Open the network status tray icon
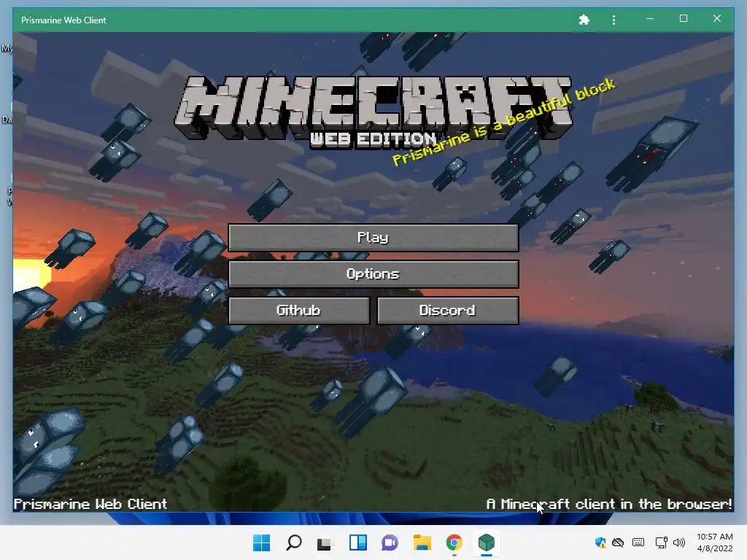Screen dimensions: 747x560 [x=661, y=542]
